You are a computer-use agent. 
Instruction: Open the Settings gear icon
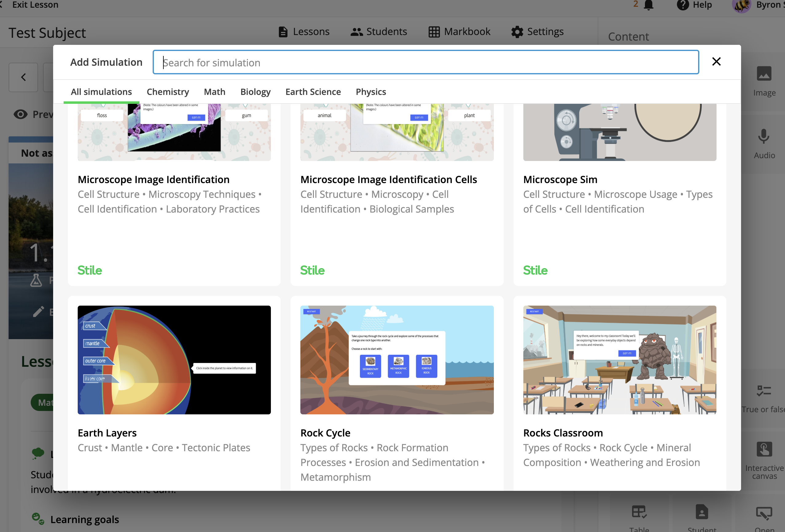pyautogui.click(x=517, y=32)
